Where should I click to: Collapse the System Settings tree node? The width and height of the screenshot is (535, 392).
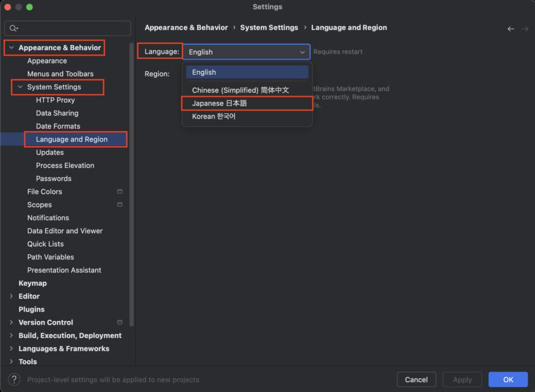(20, 87)
